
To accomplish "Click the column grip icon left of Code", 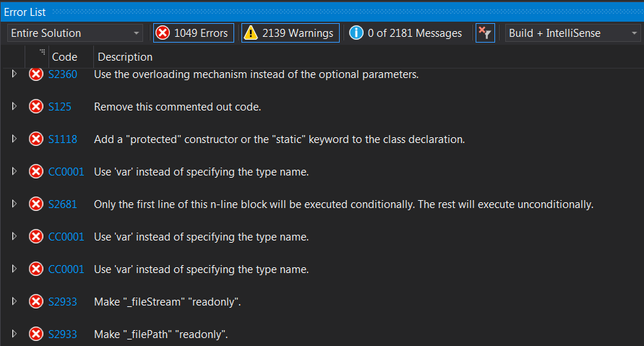I will pyautogui.click(x=42, y=52).
